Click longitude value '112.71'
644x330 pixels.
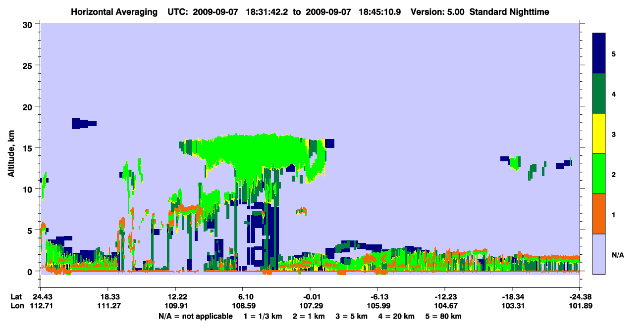(x=41, y=306)
